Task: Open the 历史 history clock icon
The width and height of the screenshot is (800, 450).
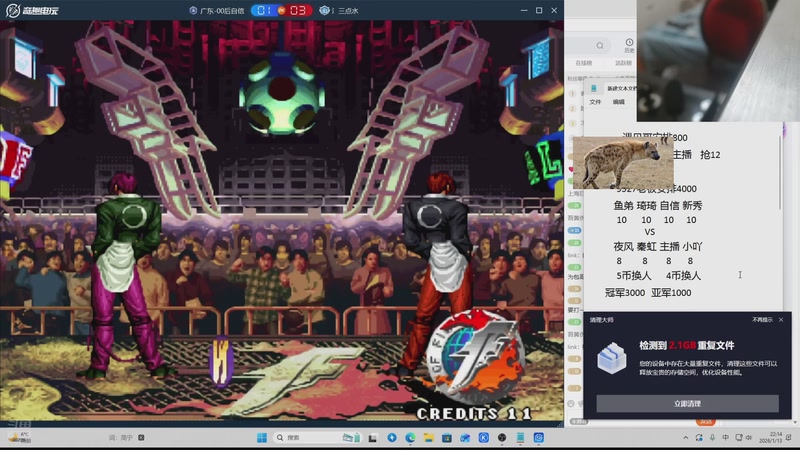Action: [629, 45]
